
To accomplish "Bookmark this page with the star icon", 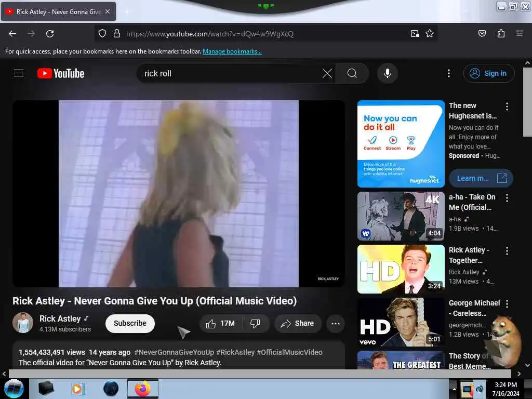I will tap(430, 34).
